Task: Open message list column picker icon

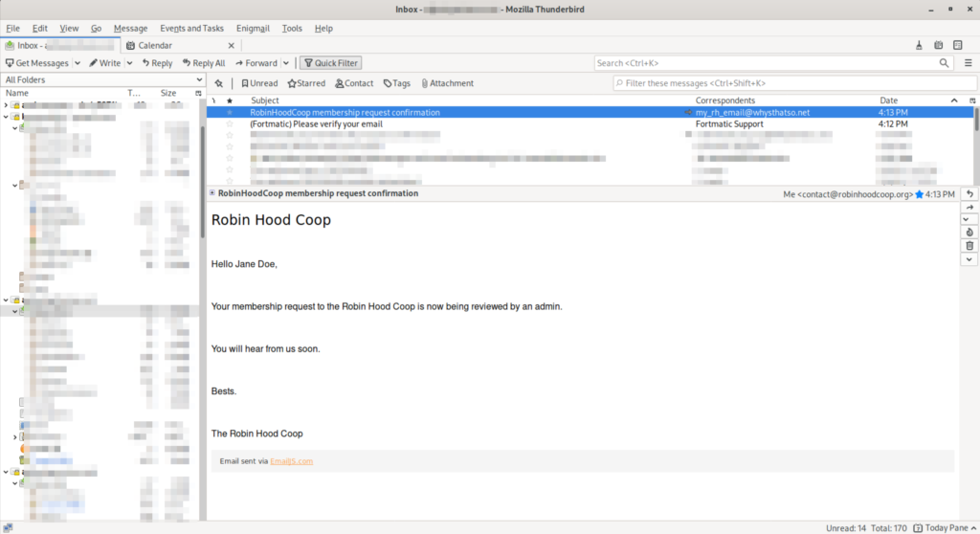Action: (x=972, y=100)
